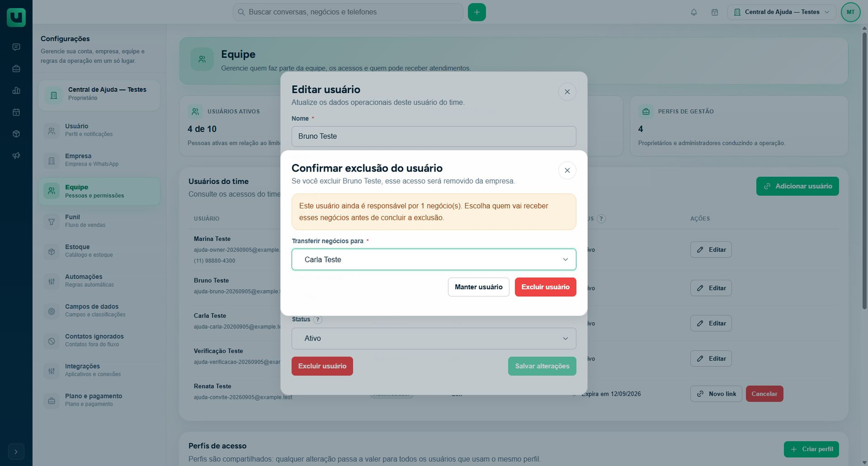868x466 pixels.
Task: Open Automações settings section
Action: coord(99,280)
